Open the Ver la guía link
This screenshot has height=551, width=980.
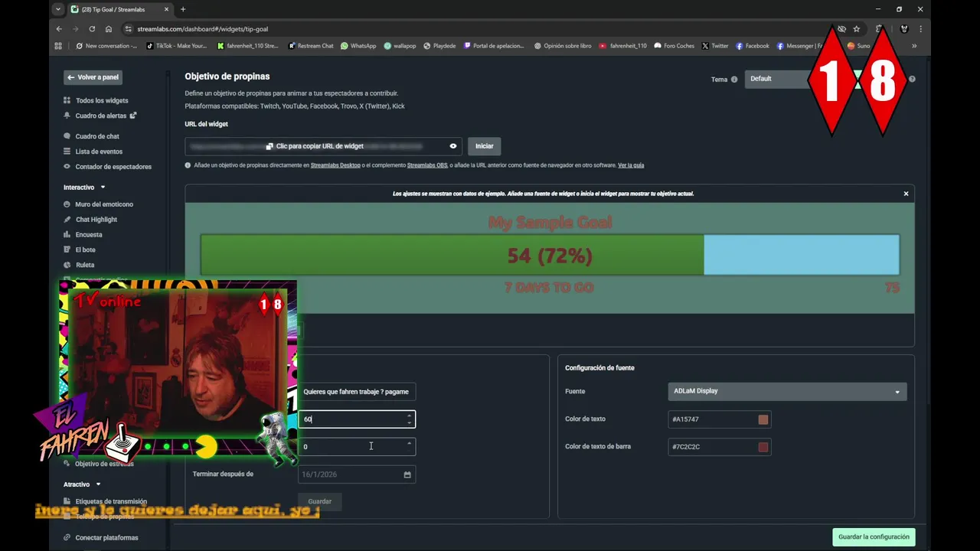631,165
